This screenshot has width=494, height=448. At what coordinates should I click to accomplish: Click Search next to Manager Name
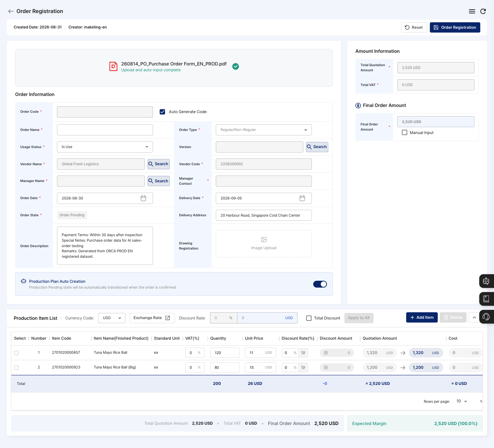point(158,181)
